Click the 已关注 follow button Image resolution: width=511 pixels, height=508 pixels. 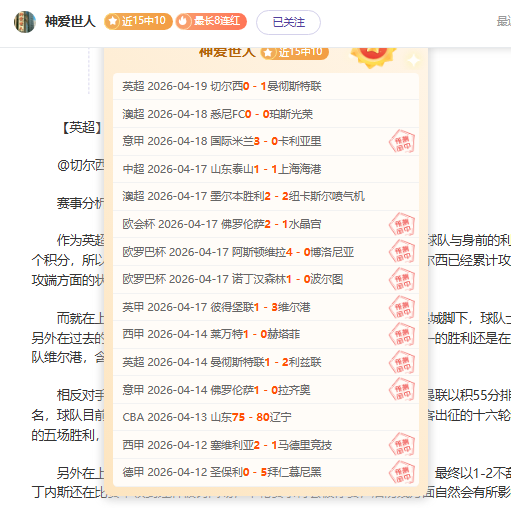(x=288, y=22)
